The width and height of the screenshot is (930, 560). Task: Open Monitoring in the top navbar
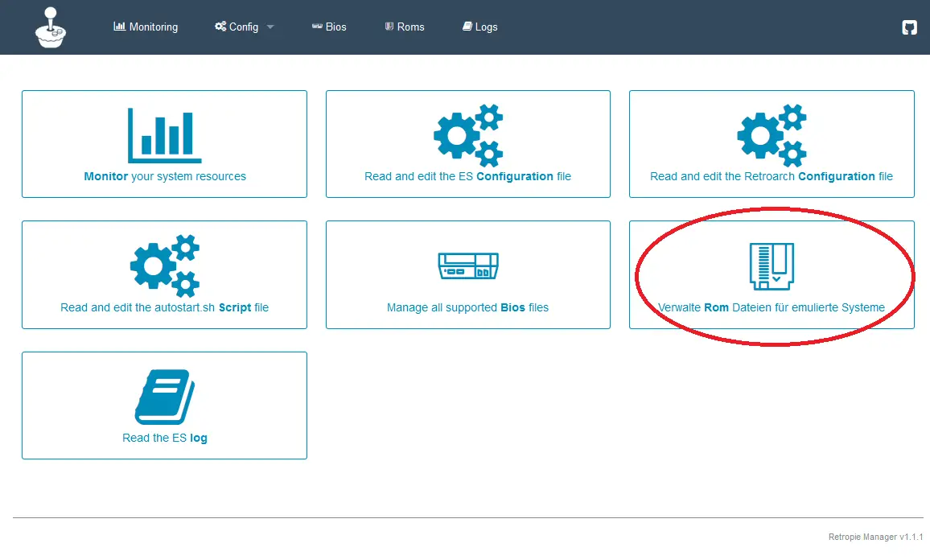click(x=146, y=27)
